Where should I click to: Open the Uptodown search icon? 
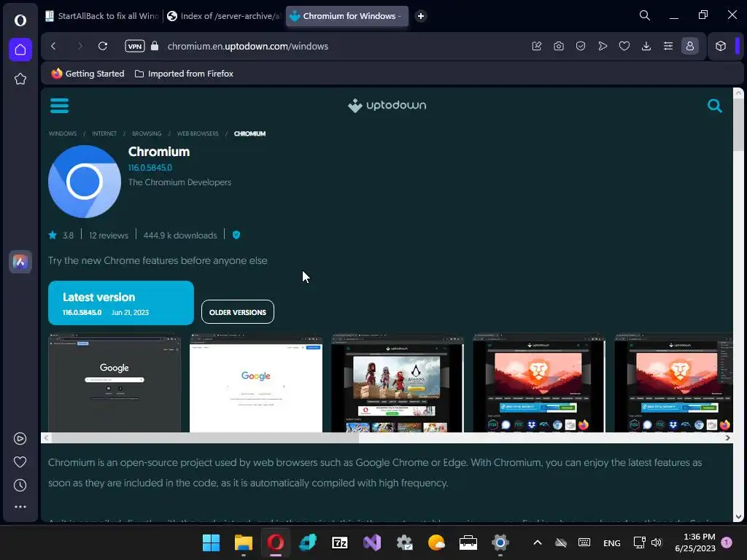point(715,106)
